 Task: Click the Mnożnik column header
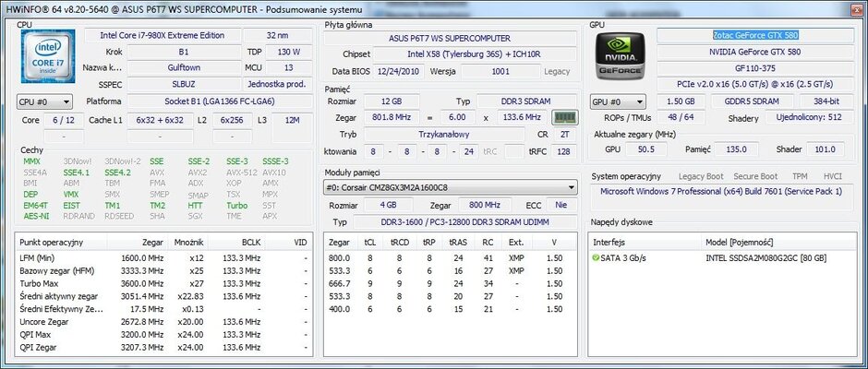pos(188,242)
